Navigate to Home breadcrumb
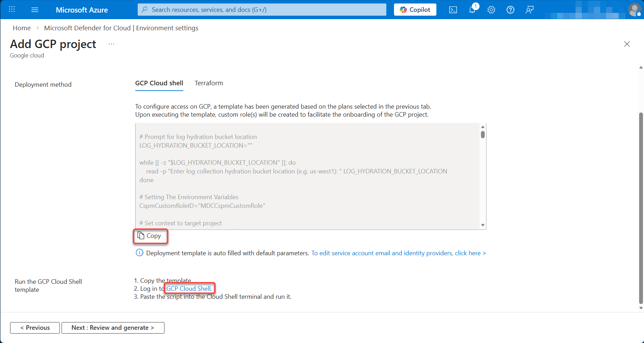Image resolution: width=644 pixels, height=343 pixels. pyautogui.click(x=22, y=28)
